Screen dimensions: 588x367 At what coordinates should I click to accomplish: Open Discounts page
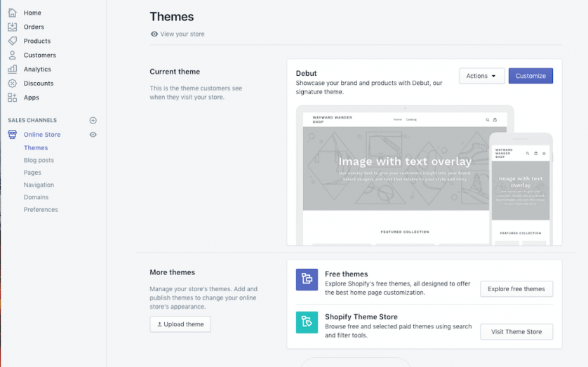(39, 84)
